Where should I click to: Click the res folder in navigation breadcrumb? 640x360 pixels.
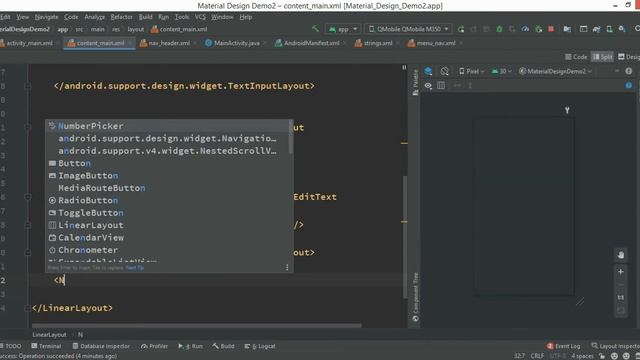click(116, 29)
